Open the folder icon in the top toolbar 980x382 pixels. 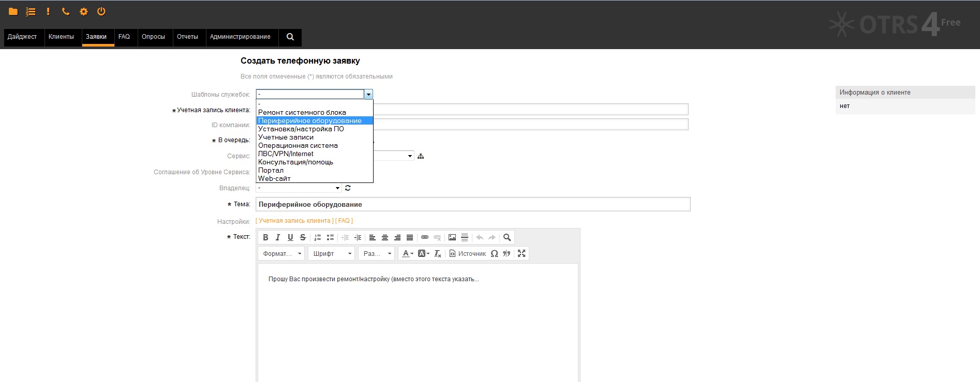pyautogui.click(x=13, y=11)
